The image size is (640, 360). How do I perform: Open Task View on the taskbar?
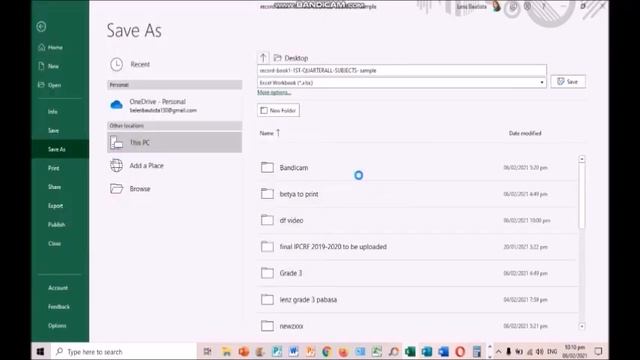207,351
